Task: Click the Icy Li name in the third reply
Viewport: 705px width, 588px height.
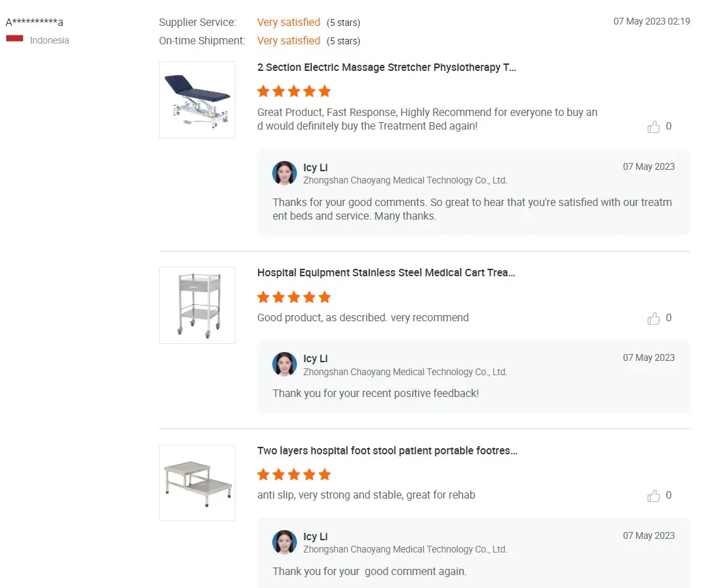Action: (x=315, y=537)
